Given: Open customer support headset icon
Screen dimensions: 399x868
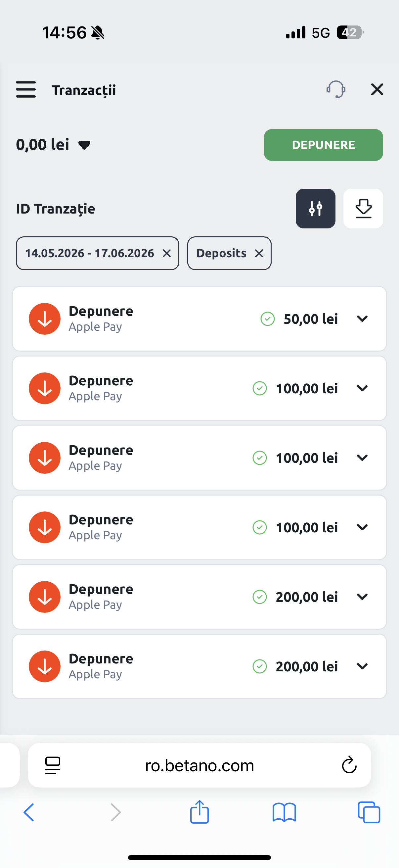Looking at the screenshot, I should point(336,90).
